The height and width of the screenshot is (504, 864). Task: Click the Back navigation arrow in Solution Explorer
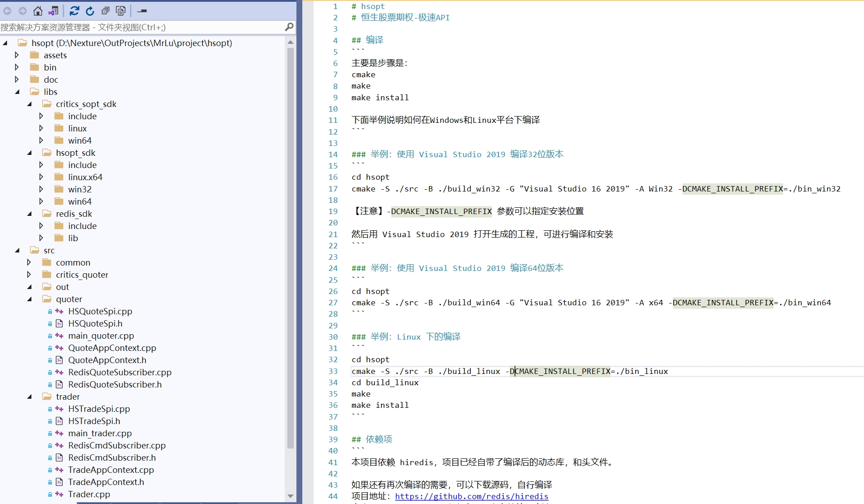[7, 11]
